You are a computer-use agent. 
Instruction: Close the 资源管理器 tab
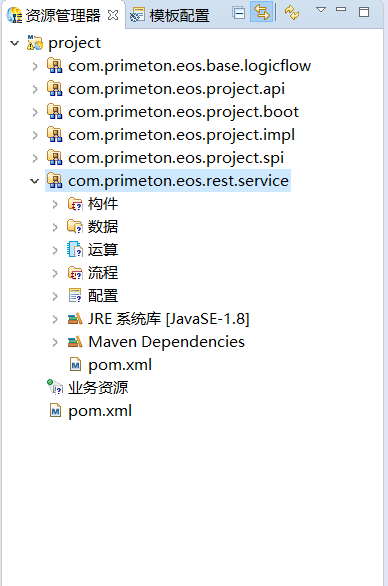(x=113, y=15)
